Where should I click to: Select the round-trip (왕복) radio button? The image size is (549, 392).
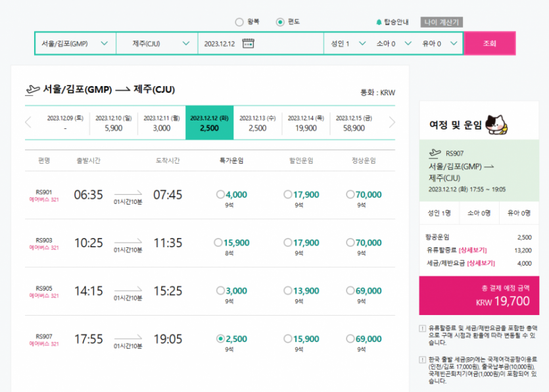click(x=239, y=22)
